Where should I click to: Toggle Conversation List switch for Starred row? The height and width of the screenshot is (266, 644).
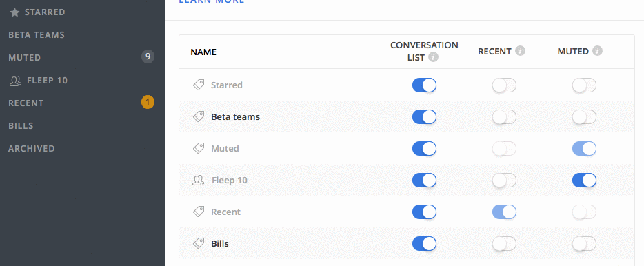[x=424, y=85]
